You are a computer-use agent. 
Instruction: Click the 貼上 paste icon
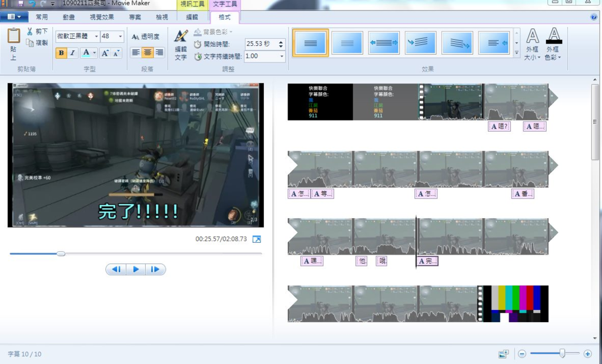click(x=14, y=36)
